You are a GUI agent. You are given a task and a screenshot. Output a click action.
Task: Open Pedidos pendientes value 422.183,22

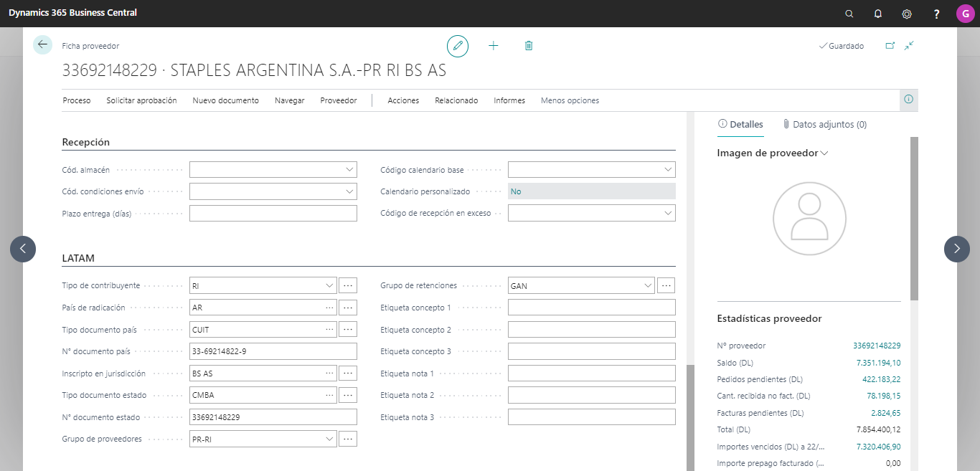(882, 379)
